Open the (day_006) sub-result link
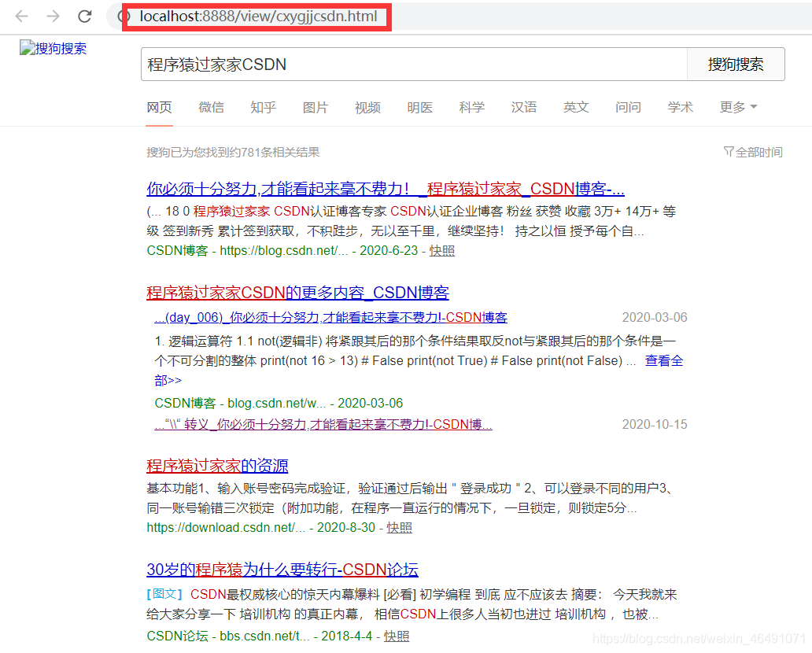812x653 pixels. (330, 317)
